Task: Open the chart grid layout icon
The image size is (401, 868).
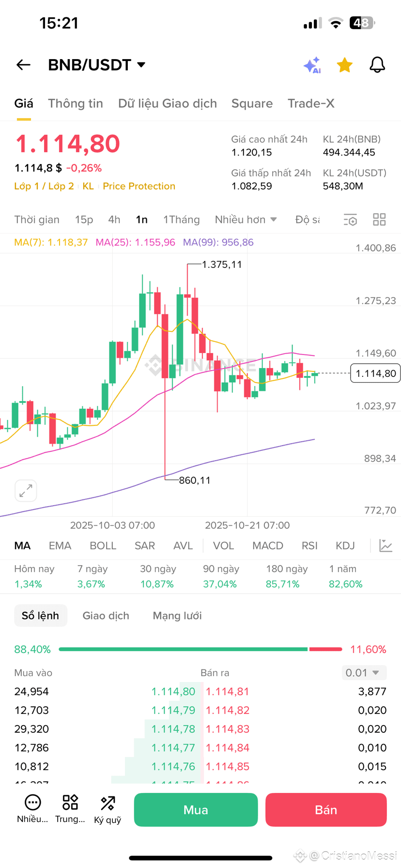Action: (379, 219)
